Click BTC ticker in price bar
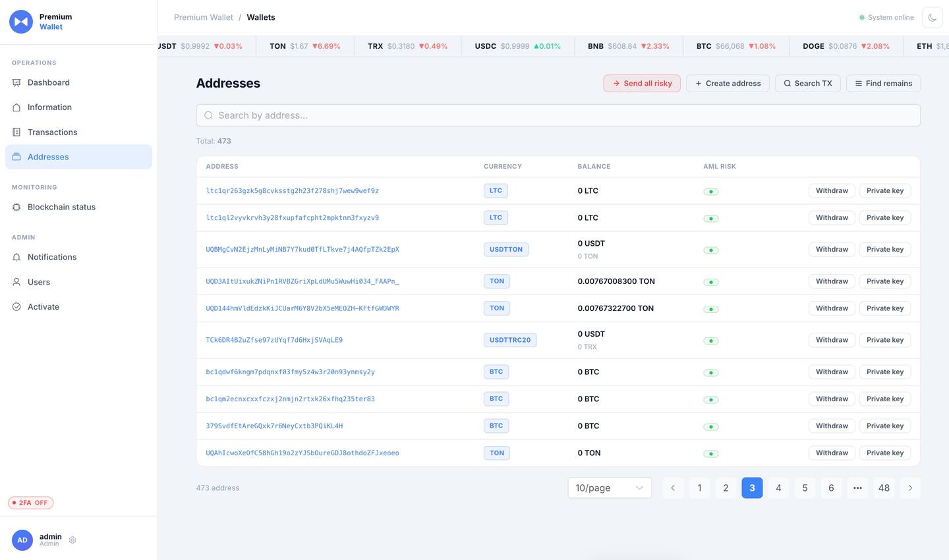 [736, 46]
